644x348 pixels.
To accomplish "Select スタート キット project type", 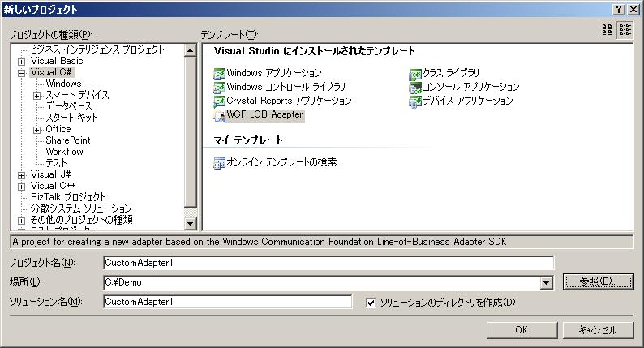I will [71, 118].
